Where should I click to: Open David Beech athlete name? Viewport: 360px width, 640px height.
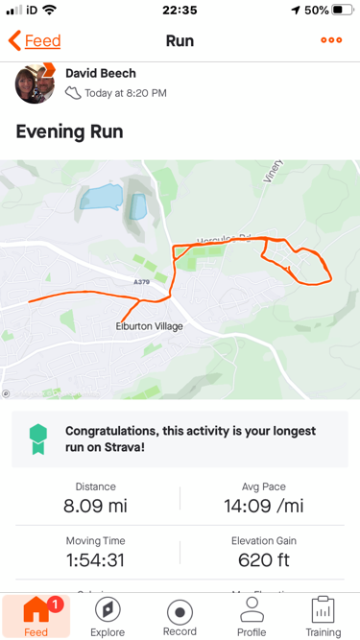pyautogui.click(x=100, y=73)
